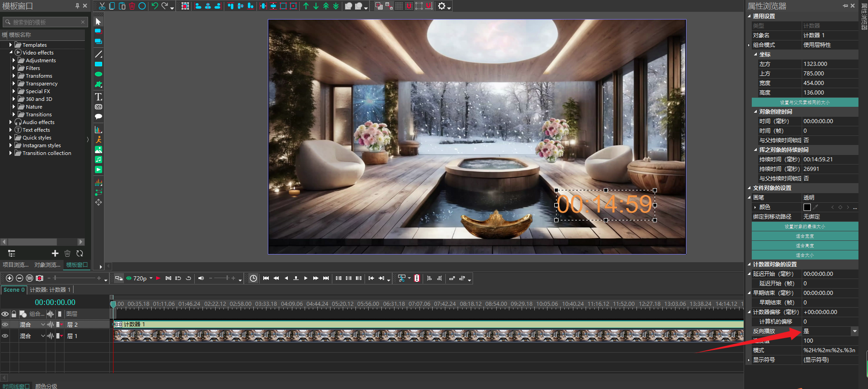Click the undo arrow icon
The height and width of the screenshot is (389, 868).
click(154, 6)
